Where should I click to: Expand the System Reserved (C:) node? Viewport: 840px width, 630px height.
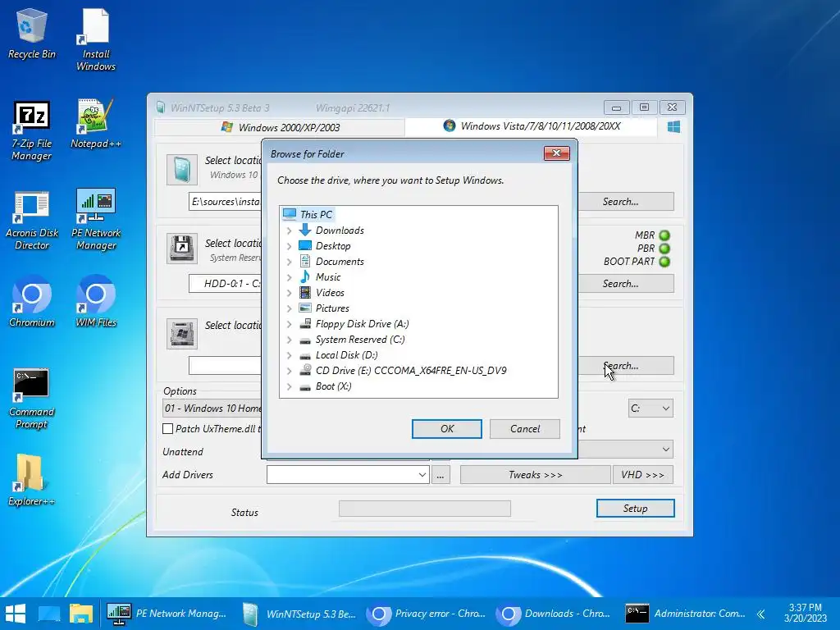pyautogui.click(x=290, y=340)
